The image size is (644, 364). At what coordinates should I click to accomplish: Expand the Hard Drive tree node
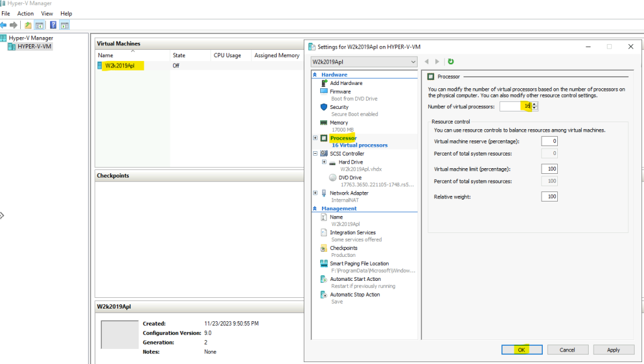[324, 162]
